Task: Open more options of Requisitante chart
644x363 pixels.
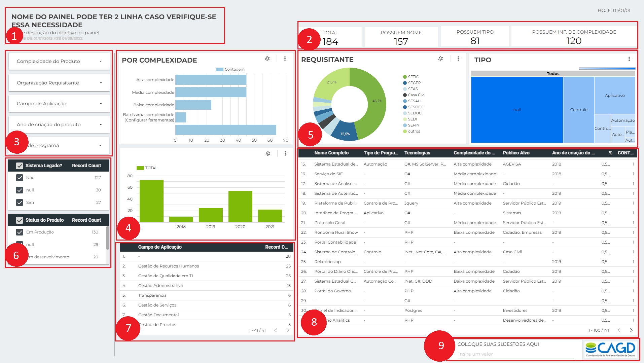Action: [x=458, y=59]
